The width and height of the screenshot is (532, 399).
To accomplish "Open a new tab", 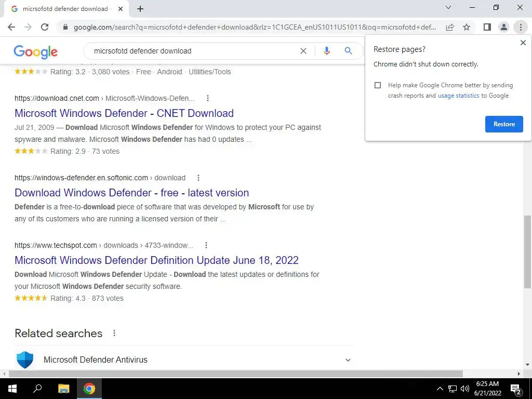I will point(140,9).
